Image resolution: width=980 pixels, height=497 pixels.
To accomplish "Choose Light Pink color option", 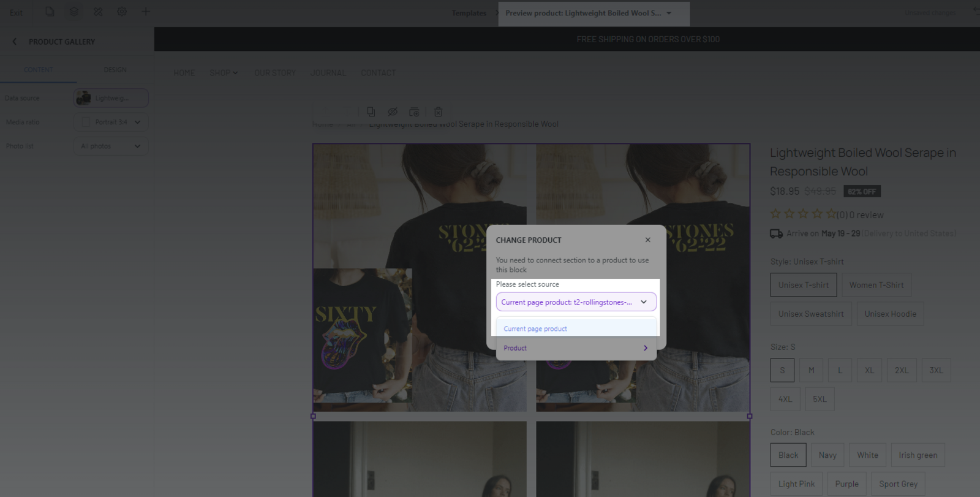I will 796,484.
